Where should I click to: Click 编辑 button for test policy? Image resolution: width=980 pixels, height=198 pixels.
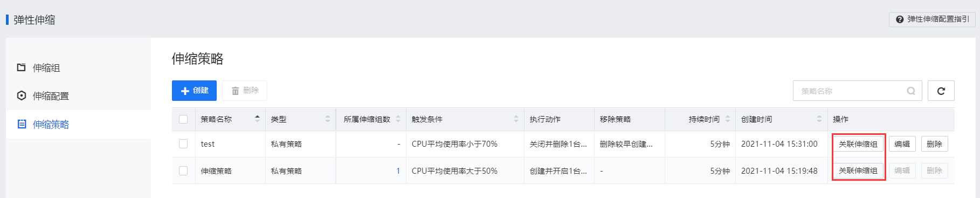(x=902, y=144)
